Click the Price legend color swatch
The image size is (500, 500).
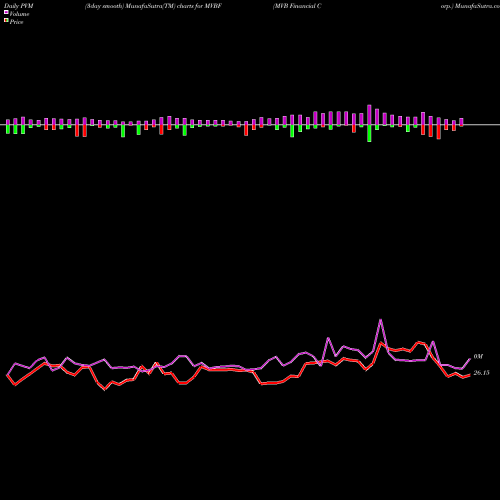coord(6,21)
